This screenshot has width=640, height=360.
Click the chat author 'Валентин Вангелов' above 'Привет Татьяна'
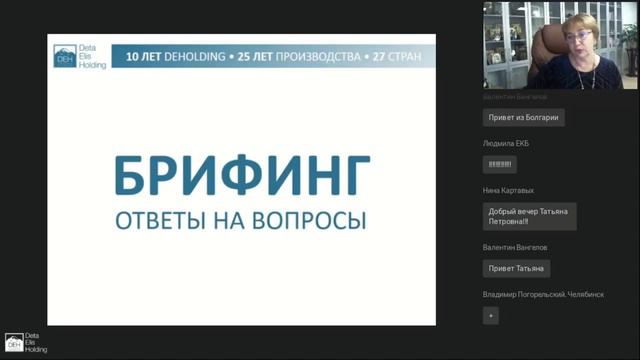coord(515,248)
